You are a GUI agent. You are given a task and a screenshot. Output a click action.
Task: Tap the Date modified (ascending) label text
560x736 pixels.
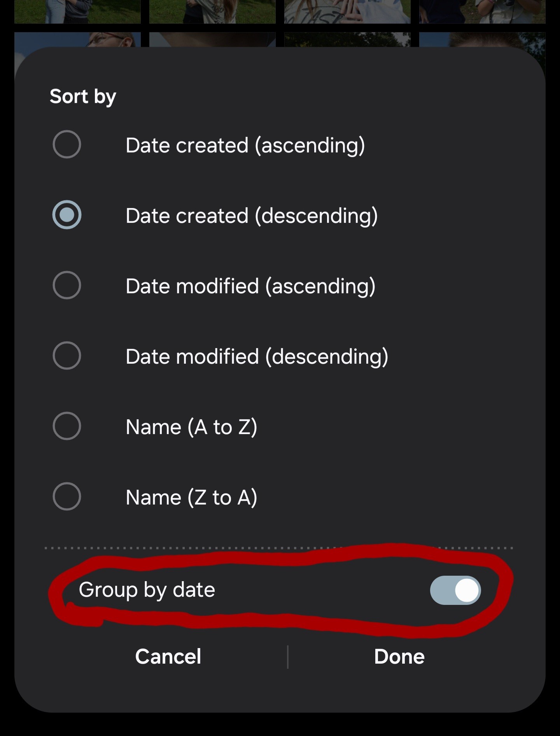point(250,287)
